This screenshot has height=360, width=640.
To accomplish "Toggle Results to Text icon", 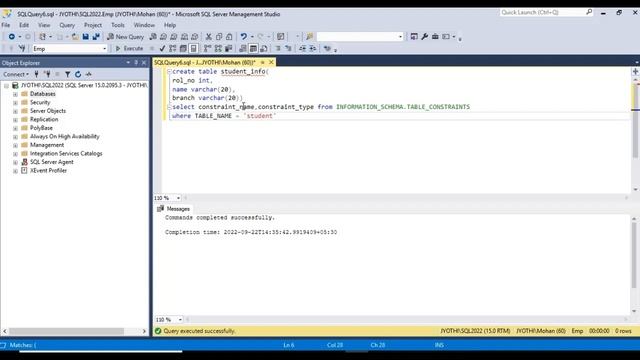I will coord(243,49).
